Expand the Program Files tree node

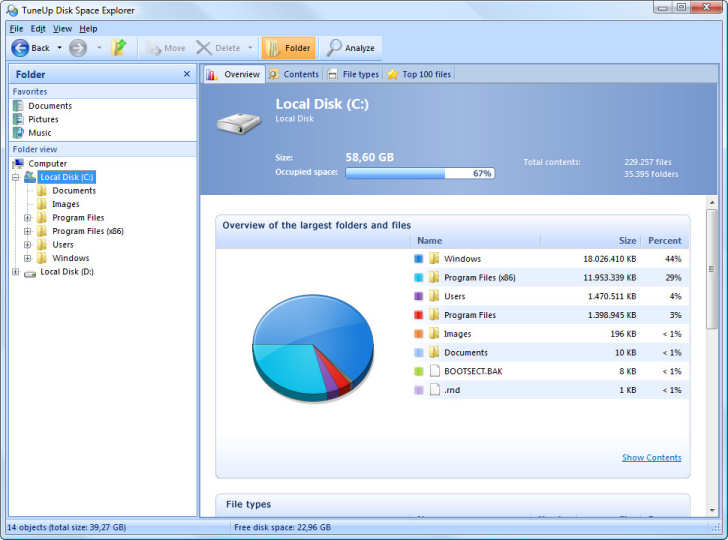28,218
